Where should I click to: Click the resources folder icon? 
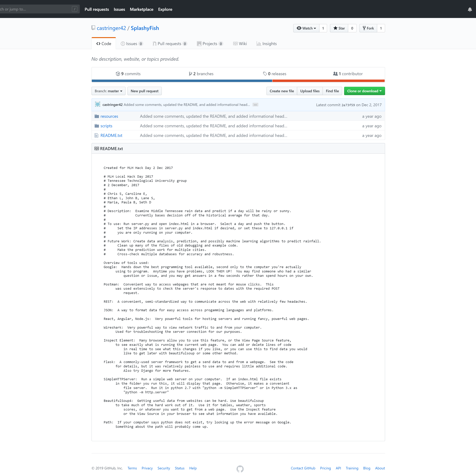[x=97, y=116]
